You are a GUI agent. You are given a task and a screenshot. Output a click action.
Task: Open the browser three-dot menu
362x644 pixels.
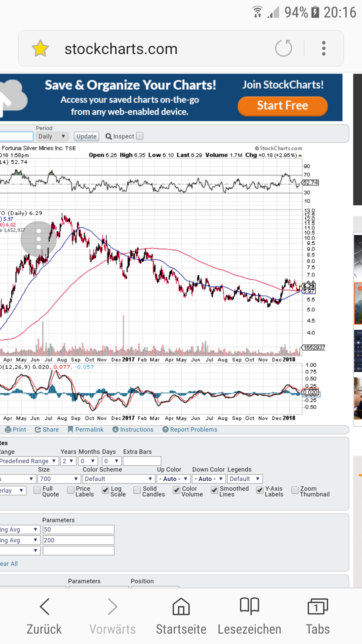click(x=323, y=48)
